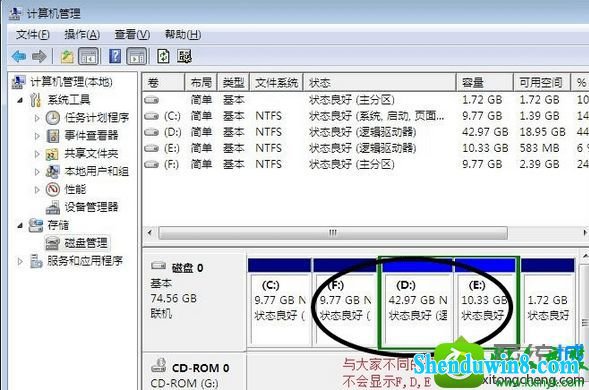Click the volume list horizontal scrollbar thumb
The height and width of the screenshot is (390, 589).
click(x=333, y=233)
